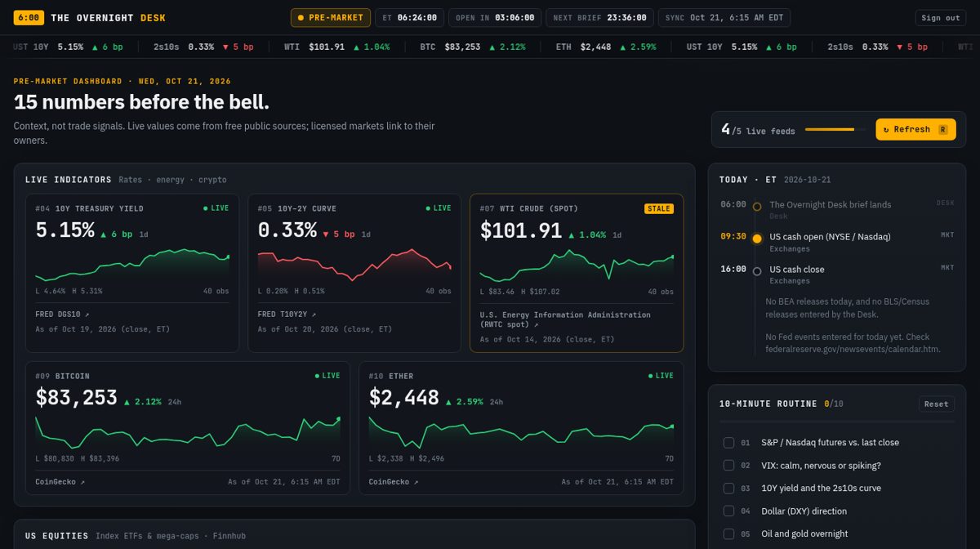The height and width of the screenshot is (549, 980).
Task: Click the 09:30 US cash open marker
Action: point(757,239)
